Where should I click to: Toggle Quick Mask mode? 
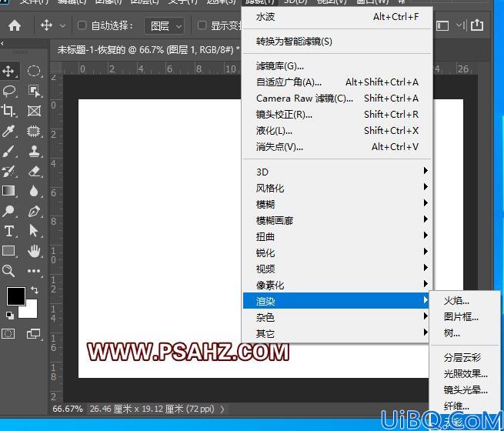tap(8, 334)
